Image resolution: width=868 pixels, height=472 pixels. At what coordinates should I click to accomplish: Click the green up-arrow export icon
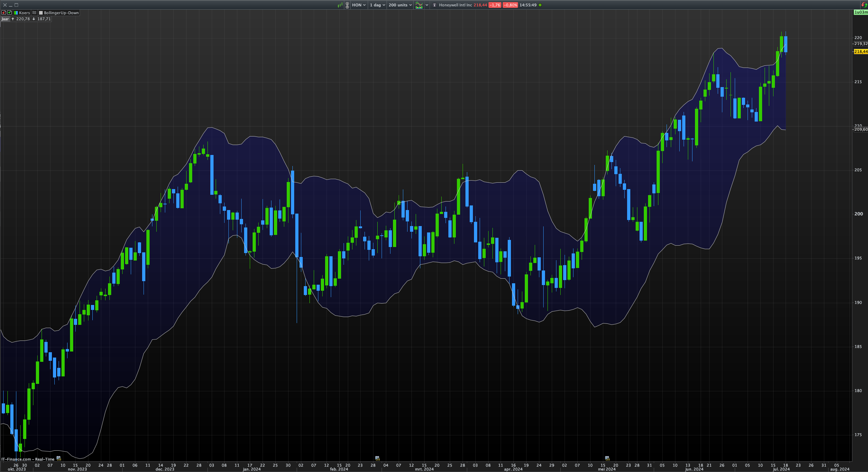pos(10,12)
